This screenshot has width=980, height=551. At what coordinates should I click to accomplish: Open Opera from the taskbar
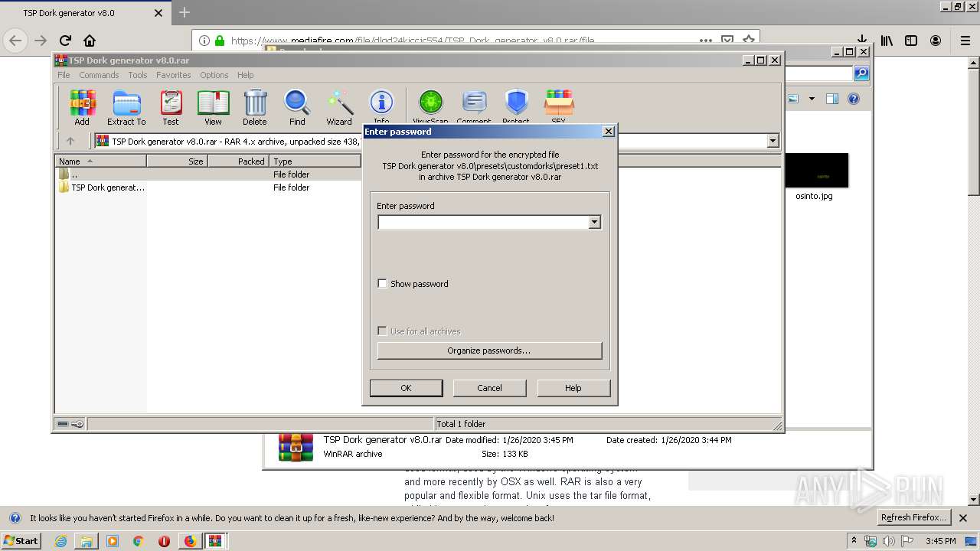coord(164,541)
